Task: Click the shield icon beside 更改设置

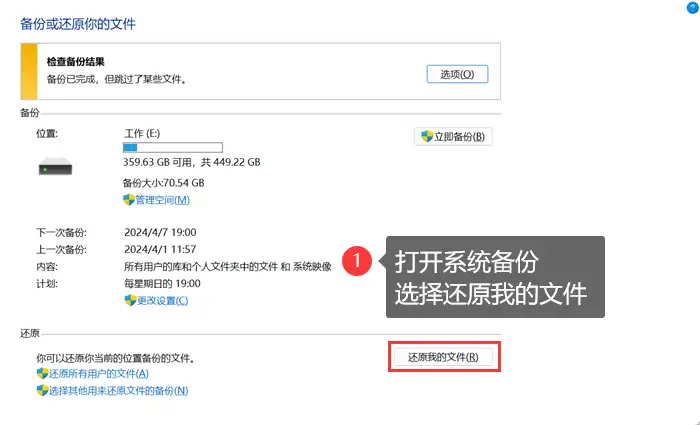Action: coord(130,300)
